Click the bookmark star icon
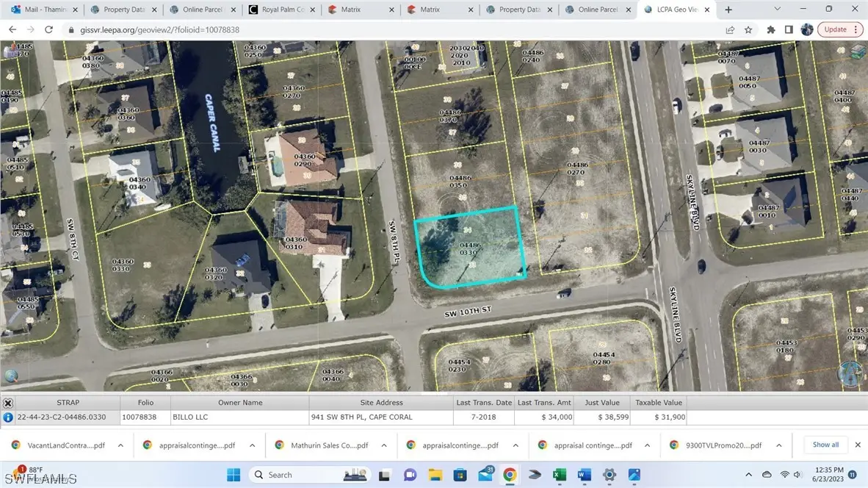 (x=748, y=29)
